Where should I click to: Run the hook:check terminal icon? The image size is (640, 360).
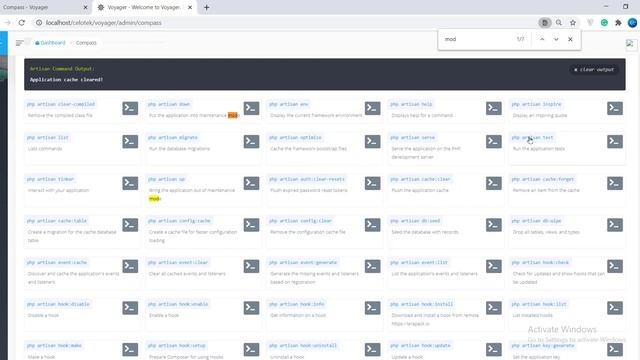pyautogui.click(x=615, y=266)
